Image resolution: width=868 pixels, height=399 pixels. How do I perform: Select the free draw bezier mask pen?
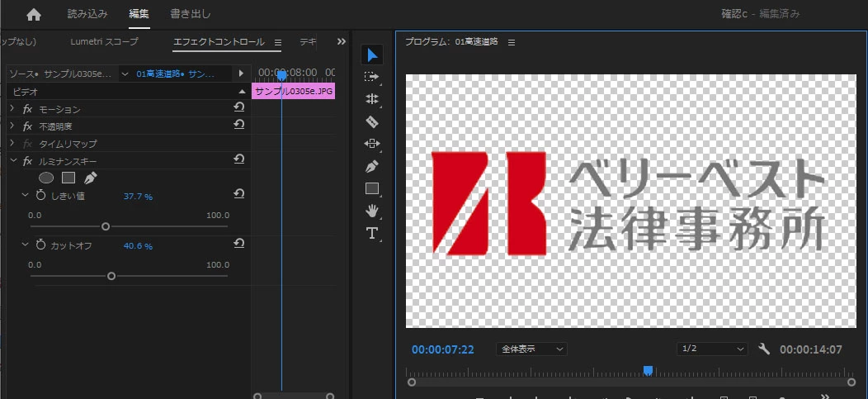tap(90, 178)
